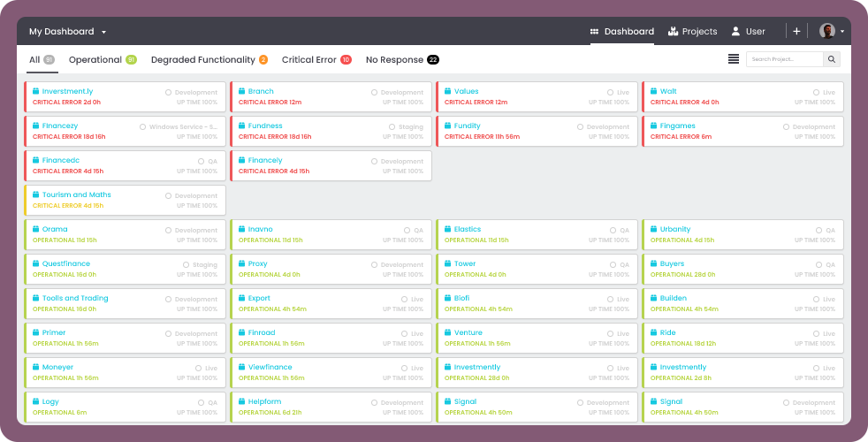Click calendar icon on Elastics card
868x442 pixels.
[x=448, y=229]
